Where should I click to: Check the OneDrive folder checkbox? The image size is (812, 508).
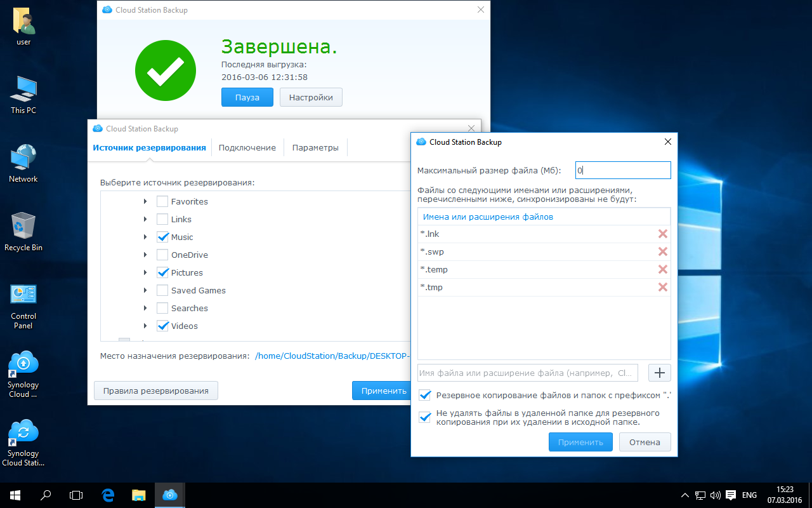tap(162, 255)
